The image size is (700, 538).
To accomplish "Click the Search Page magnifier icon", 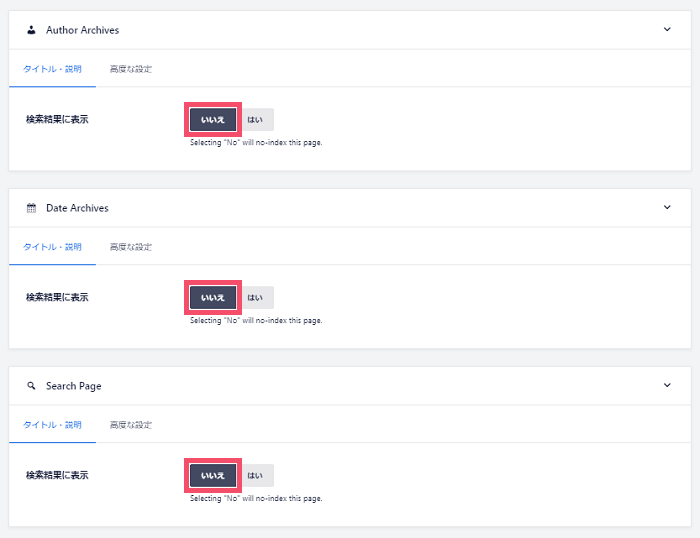I will pyautogui.click(x=31, y=386).
